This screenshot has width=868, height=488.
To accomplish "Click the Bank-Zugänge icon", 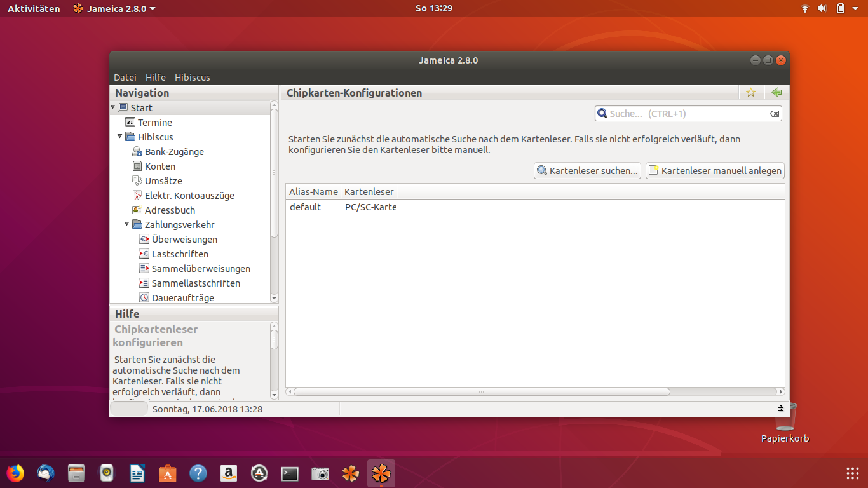I will pyautogui.click(x=137, y=152).
